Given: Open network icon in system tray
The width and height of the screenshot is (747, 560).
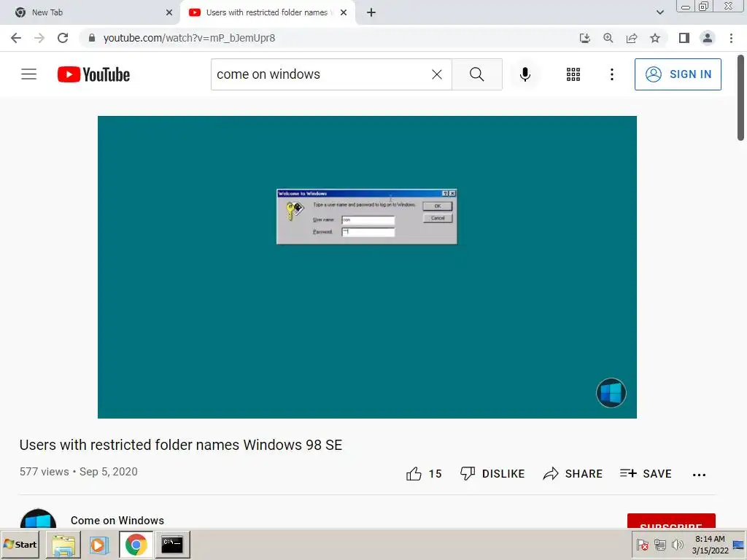Looking at the screenshot, I should [659, 545].
